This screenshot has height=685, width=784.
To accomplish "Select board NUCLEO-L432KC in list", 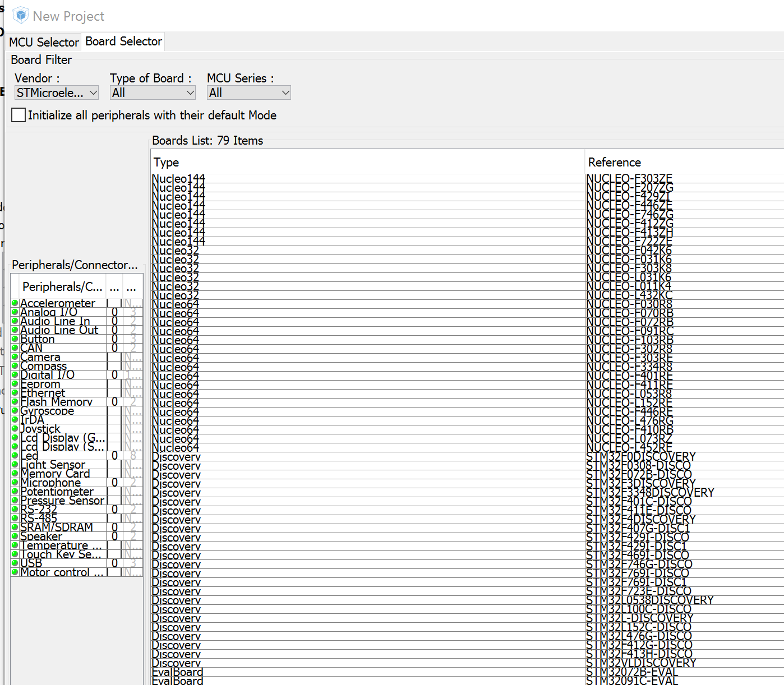I will [x=468, y=295].
